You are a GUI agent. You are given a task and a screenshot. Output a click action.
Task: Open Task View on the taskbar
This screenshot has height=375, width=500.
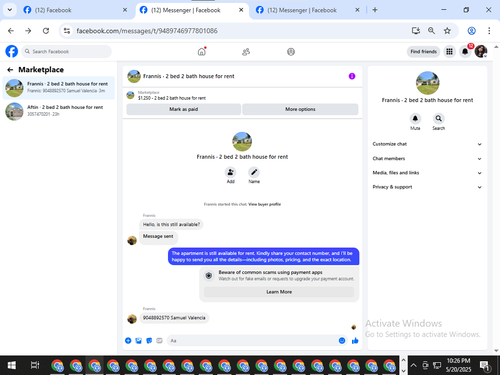(x=35, y=365)
